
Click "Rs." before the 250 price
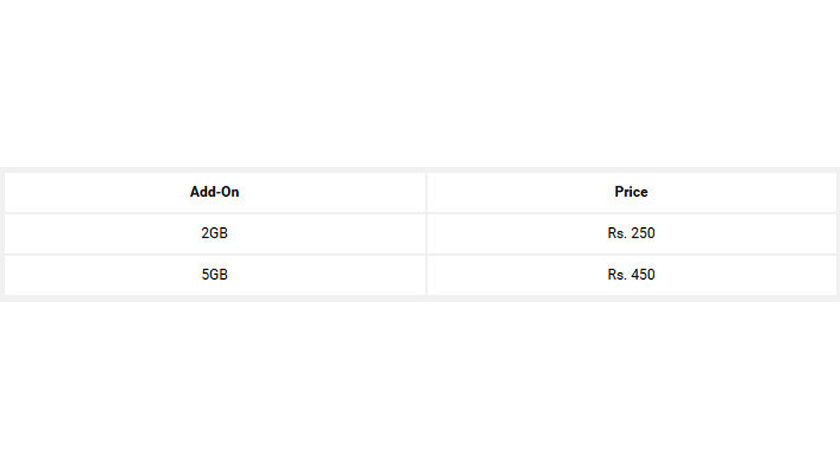(617, 233)
